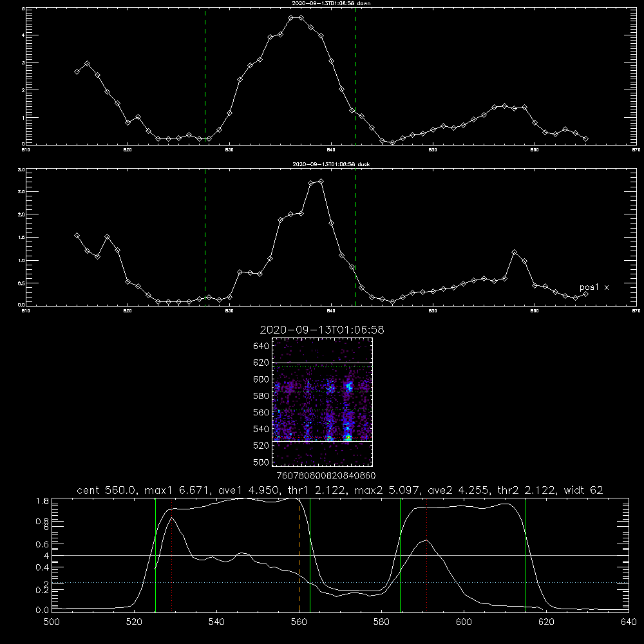
Task: Click 'ave2 4.255' in the stats line
Action: (459, 490)
